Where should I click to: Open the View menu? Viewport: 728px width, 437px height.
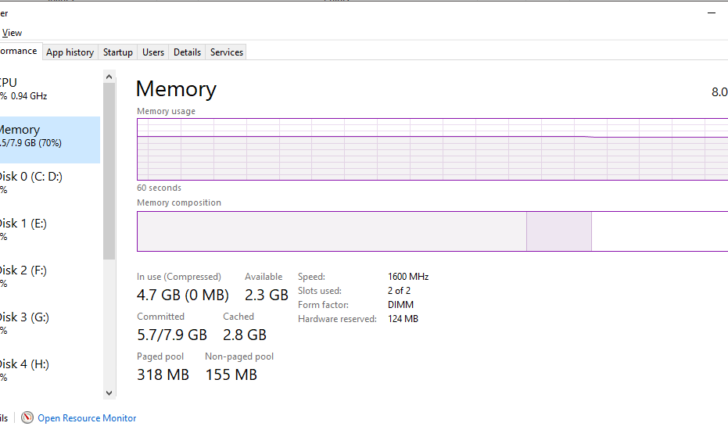point(12,33)
